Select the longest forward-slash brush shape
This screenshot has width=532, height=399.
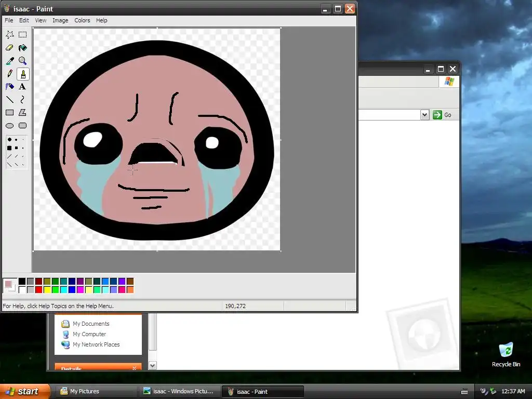9,156
